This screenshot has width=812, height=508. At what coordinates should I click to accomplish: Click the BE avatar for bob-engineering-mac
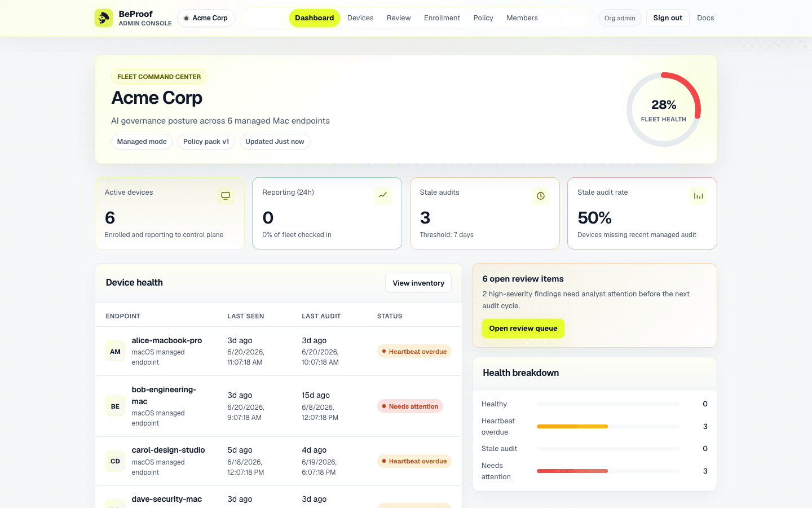(x=115, y=406)
